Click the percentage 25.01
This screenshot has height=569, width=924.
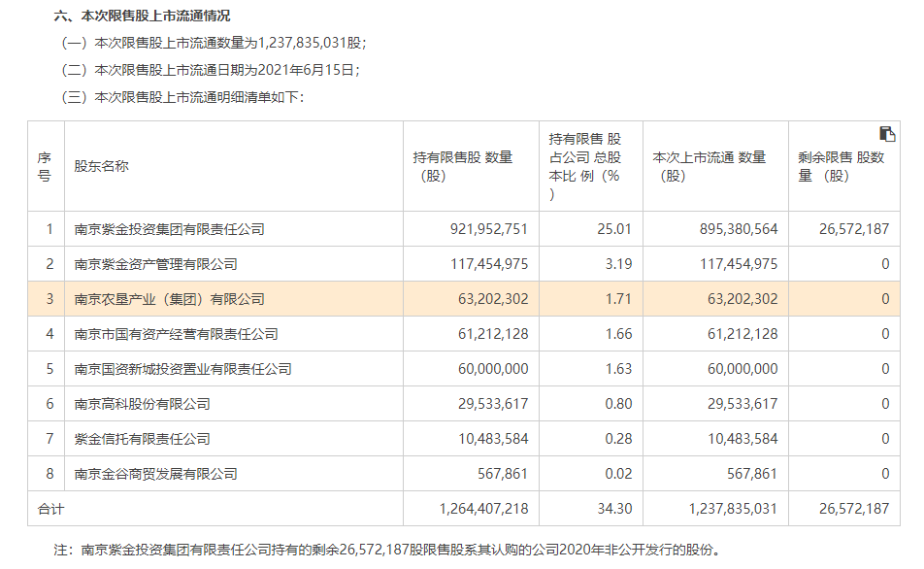pos(614,229)
